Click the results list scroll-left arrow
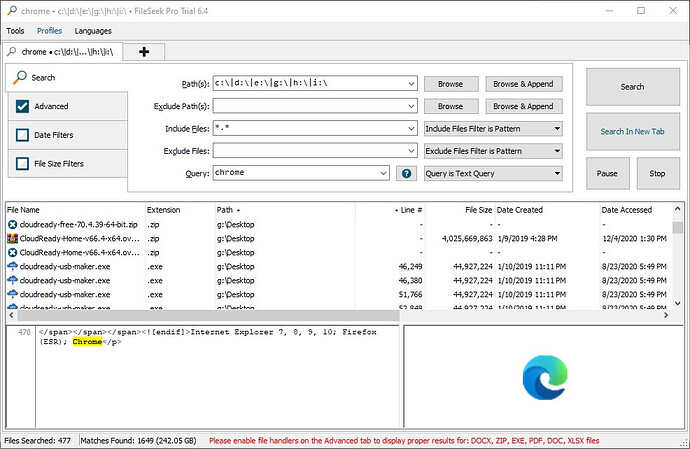690x449 pixels. click(11, 315)
